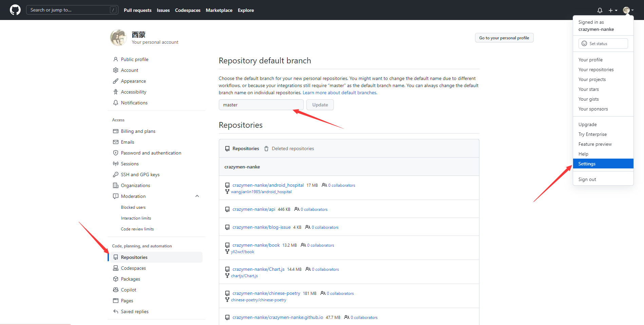This screenshot has width=644, height=325.
Task: Open crazymen-nanke/Chart.js repository link
Action: 259,269
